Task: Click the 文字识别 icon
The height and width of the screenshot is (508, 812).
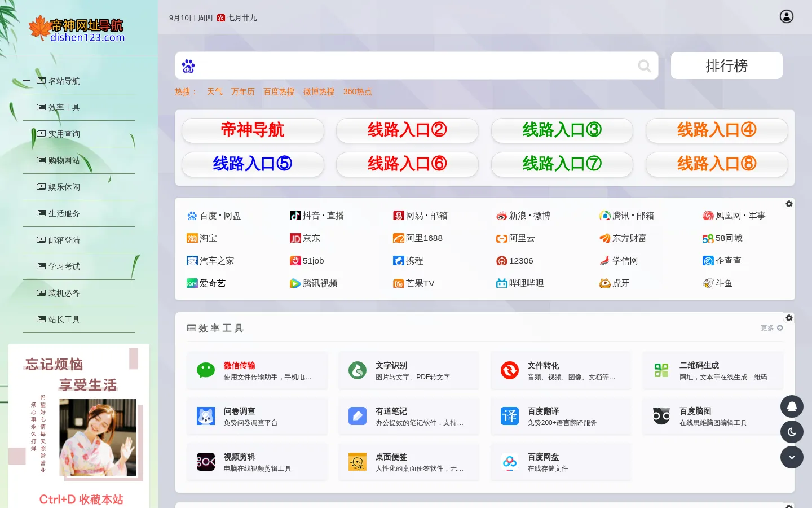Action: 358,370
